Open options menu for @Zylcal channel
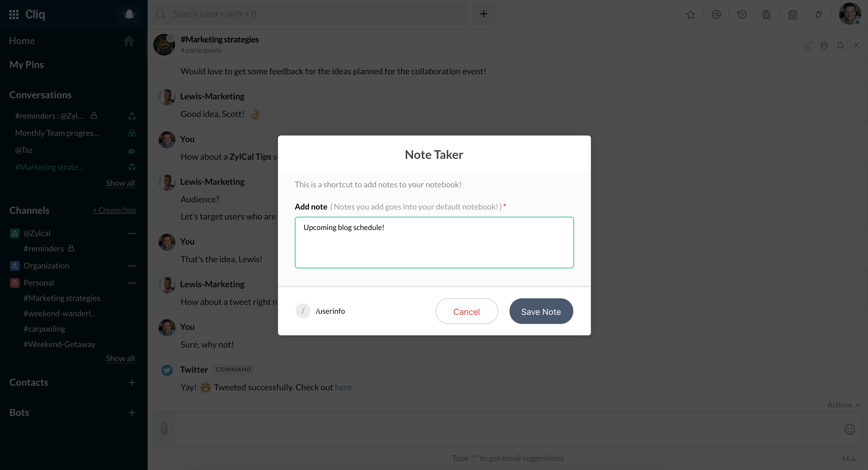This screenshot has width=868, height=470. coord(132,233)
